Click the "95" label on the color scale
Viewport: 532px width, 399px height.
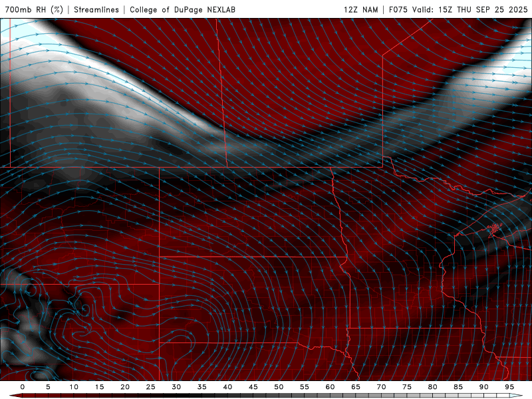point(509,387)
